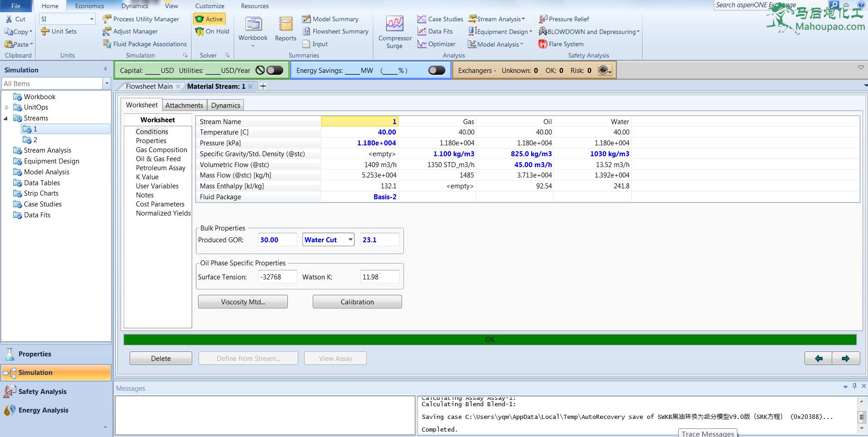Click the Watson K value field
Image resolution: width=868 pixels, height=437 pixels.
(380, 277)
